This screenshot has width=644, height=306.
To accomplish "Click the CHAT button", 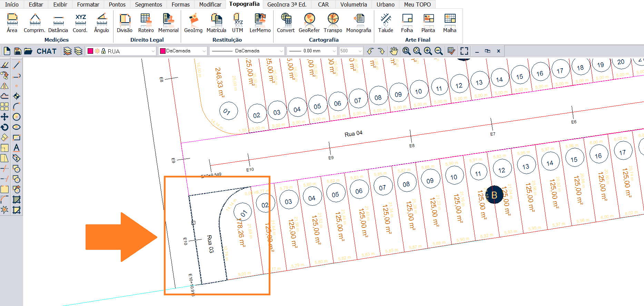I will (x=47, y=51).
